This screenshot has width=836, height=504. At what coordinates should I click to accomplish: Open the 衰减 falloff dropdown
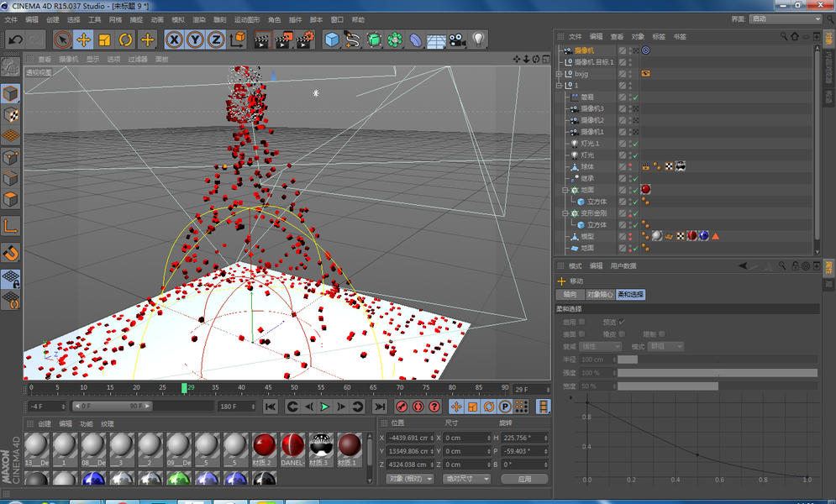point(601,346)
